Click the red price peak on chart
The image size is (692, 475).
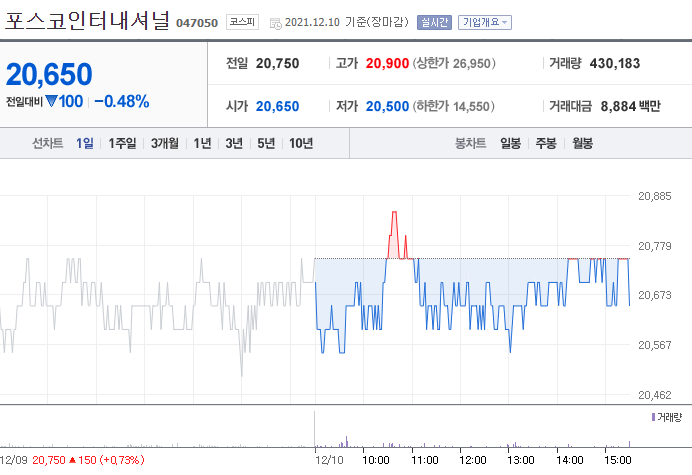tap(394, 213)
